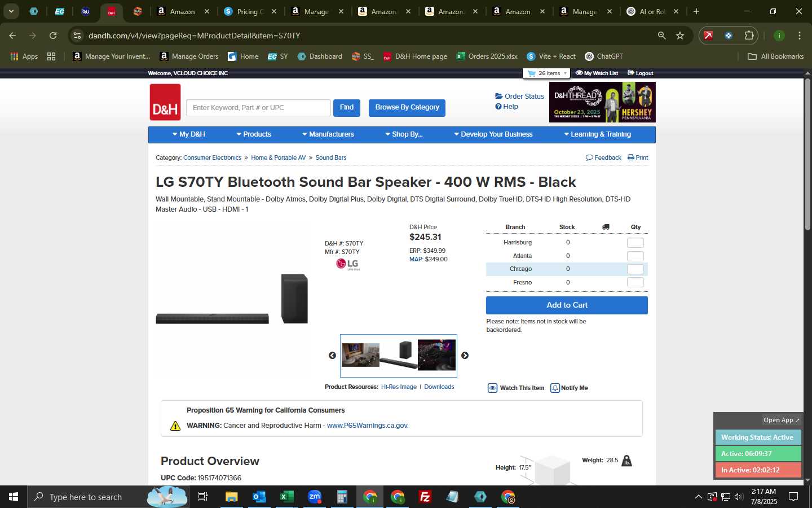Click the Chicago quantity field
Viewport: 812px width, 508px height.
[x=635, y=269]
